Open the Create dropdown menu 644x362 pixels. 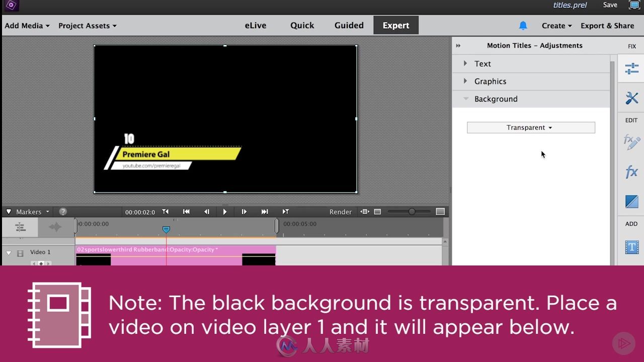(x=557, y=26)
